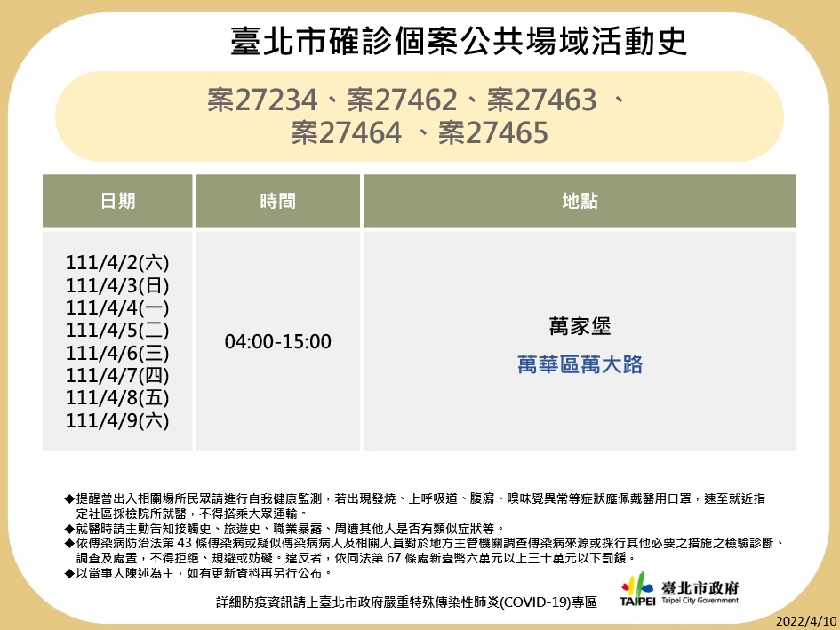840x630 pixels.
Task: Select case number 案27464
Action: pos(346,132)
